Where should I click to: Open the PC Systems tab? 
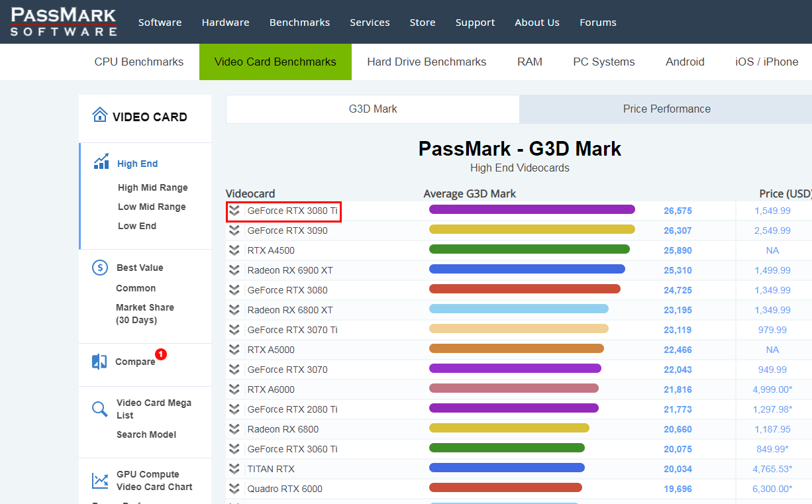pyautogui.click(x=604, y=62)
